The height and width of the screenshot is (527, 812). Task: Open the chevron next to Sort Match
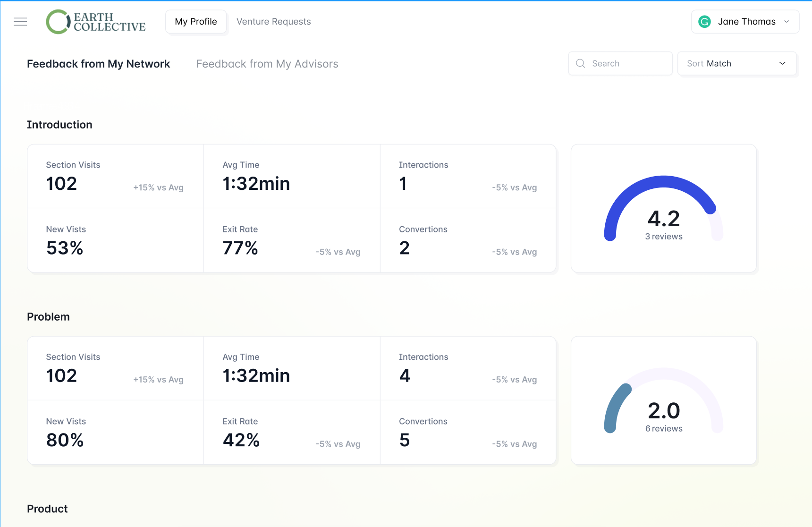(x=782, y=63)
